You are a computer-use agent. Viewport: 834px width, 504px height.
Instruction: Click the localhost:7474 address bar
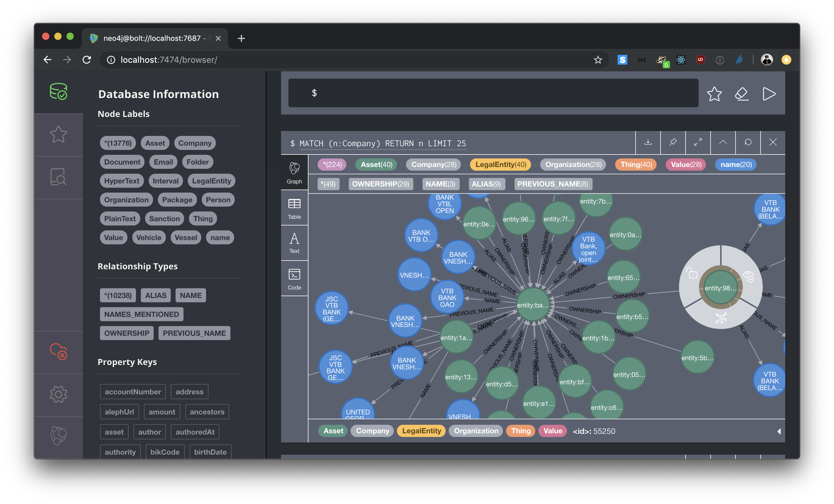[x=354, y=60]
